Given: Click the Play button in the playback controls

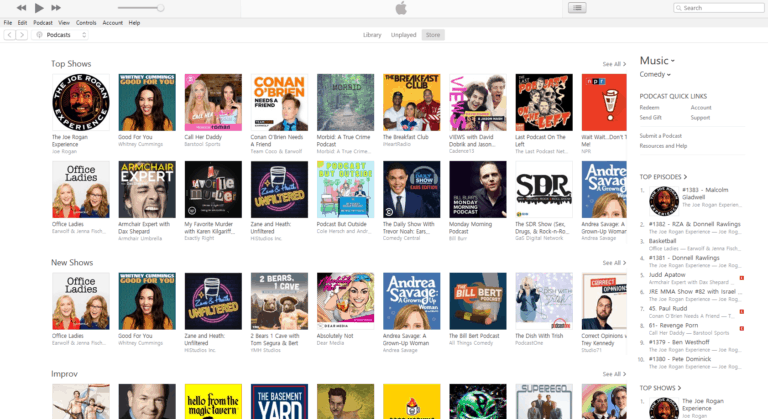Looking at the screenshot, I should click(40, 8).
